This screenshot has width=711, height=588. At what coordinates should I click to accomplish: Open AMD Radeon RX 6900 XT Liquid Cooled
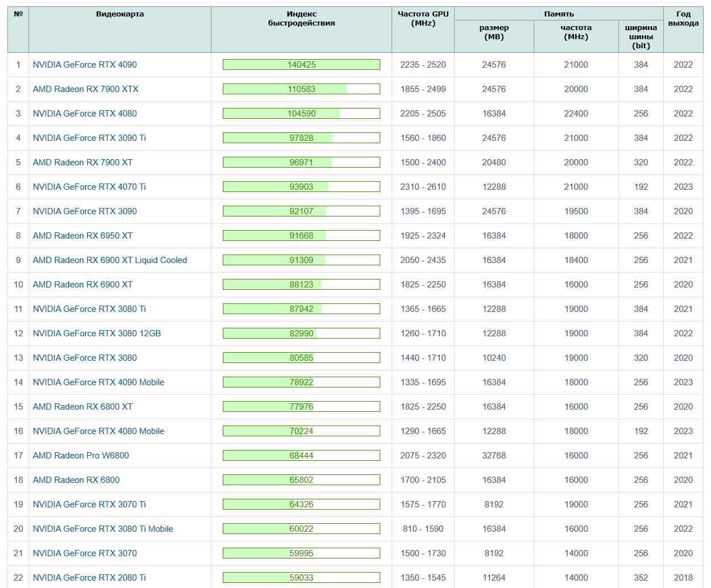(x=110, y=260)
